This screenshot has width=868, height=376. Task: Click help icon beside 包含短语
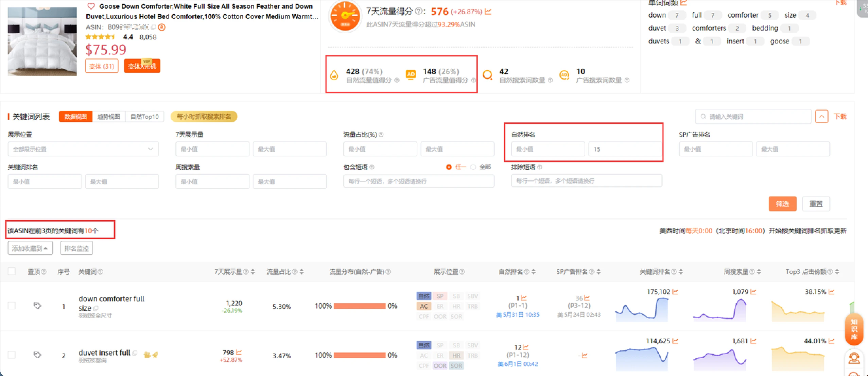[372, 167]
